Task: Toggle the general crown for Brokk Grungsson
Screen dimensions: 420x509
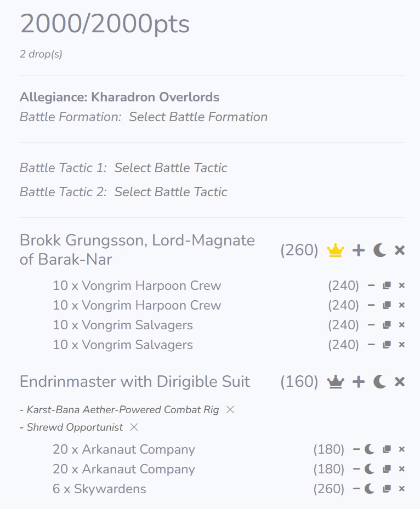Action: pos(335,250)
